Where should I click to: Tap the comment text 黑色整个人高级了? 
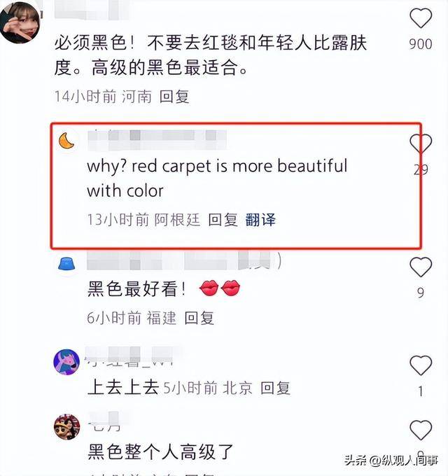click(x=160, y=452)
